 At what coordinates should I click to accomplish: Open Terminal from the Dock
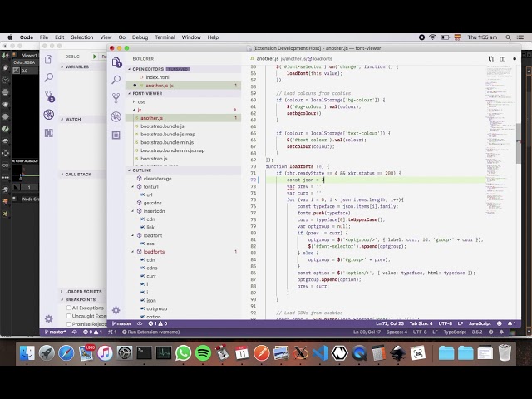[x=144, y=353]
